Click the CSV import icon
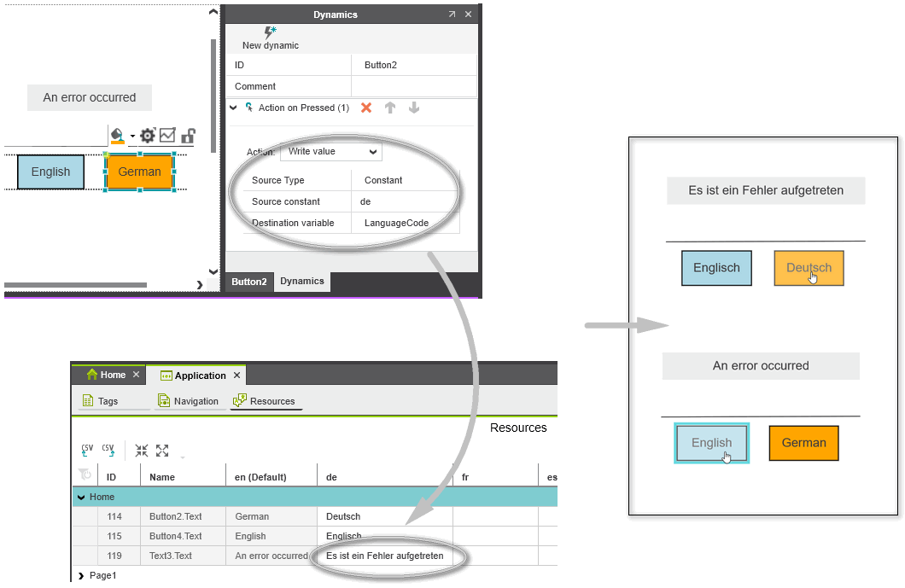Viewport: 905px width, 588px height. 87,450
